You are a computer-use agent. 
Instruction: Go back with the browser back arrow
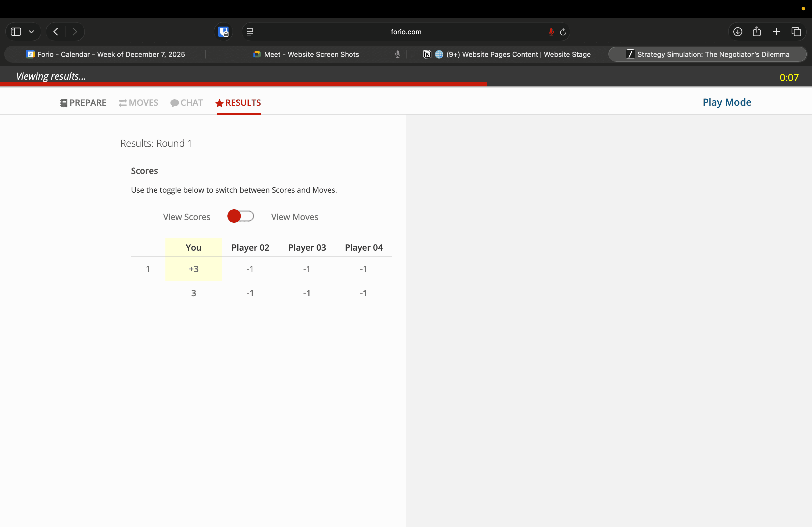coord(56,32)
